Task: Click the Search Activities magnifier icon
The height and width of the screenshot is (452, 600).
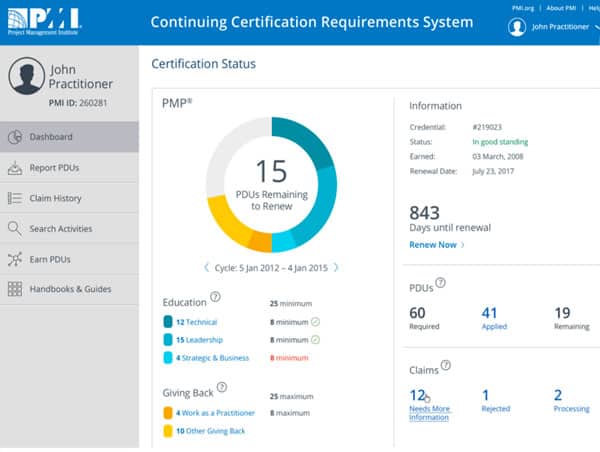Action: point(15,228)
